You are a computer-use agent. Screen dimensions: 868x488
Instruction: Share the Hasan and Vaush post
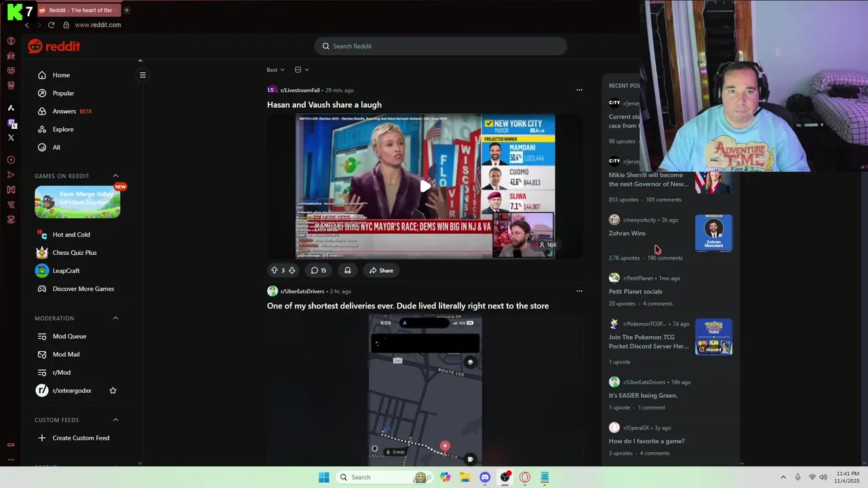[381, 270]
